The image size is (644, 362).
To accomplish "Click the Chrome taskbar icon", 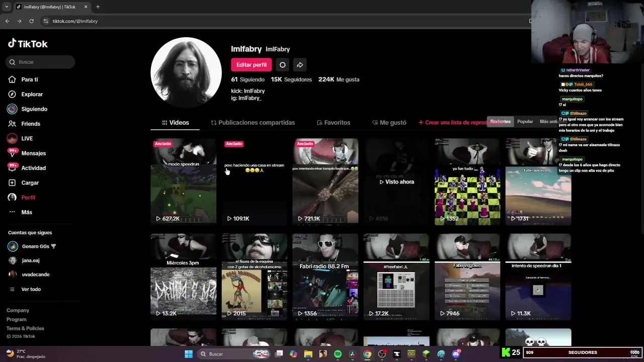I will click(x=367, y=354).
